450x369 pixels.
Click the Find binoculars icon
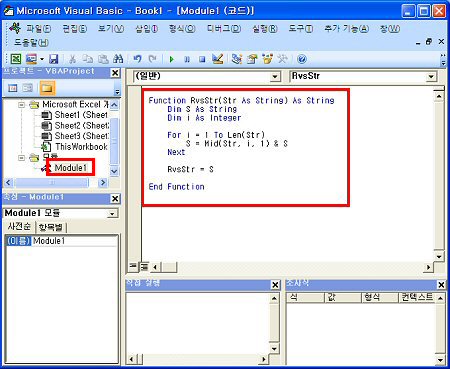[118, 59]
